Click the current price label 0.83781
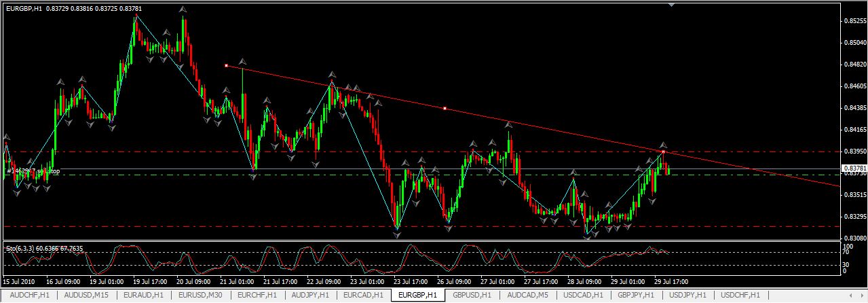Screen dimensions: 868x303 point(852,168)
